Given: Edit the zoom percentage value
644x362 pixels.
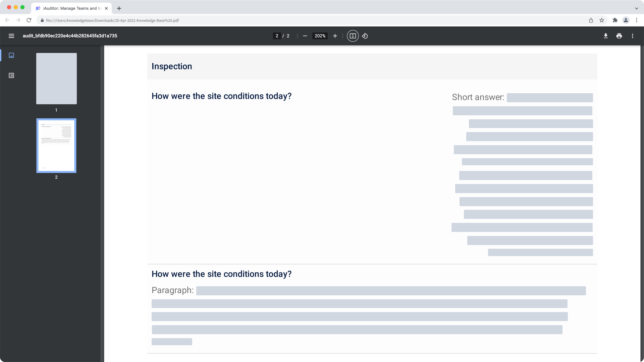Looking at the screenshot, I should 319,36.
